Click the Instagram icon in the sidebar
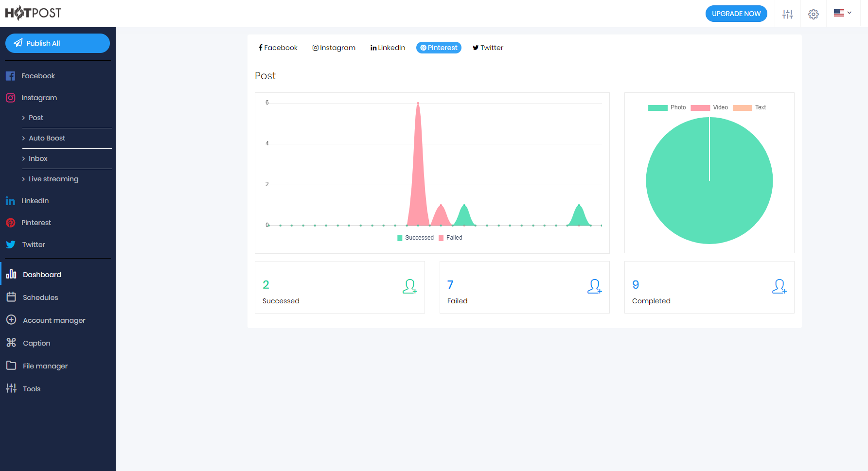 (10, 98)
